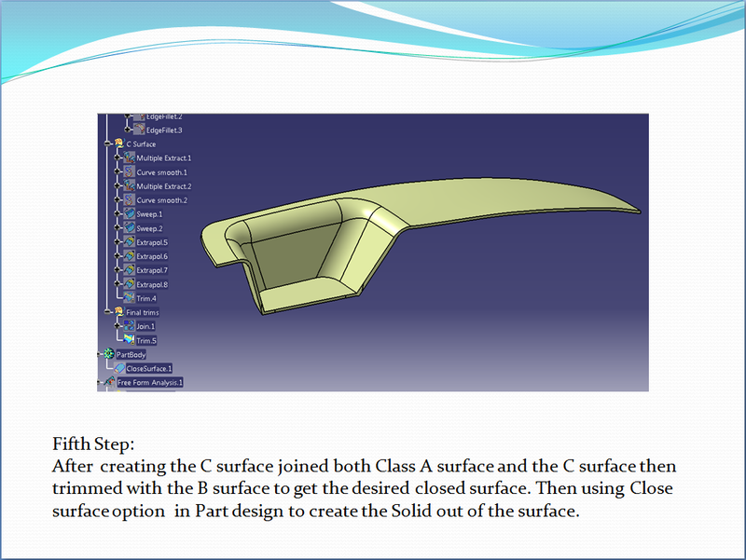This screenshot has height=560, width=746.
Task: Select the Multiple Extract.1 icon
Action: pos(129,157)
